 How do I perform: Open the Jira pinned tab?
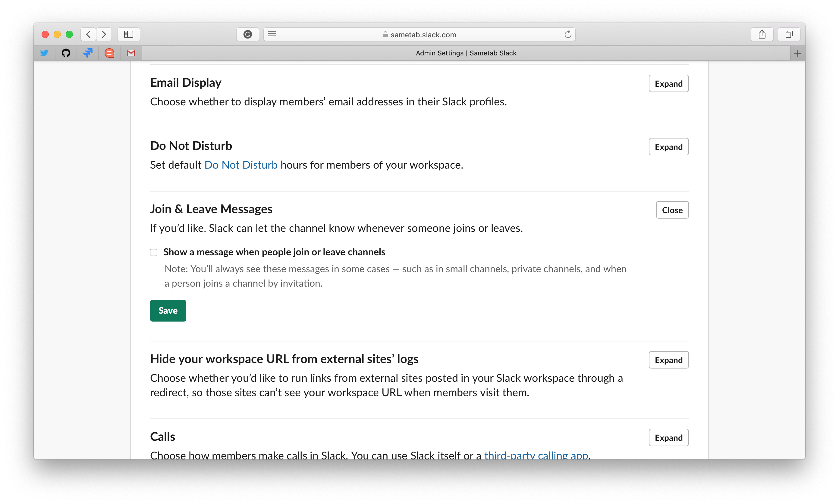[88, 53]
